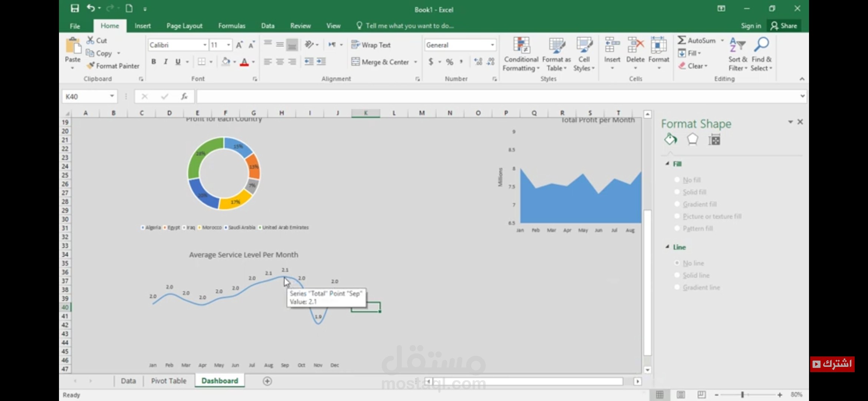Add a new sheet with the plus icon
The height and width of the screenshot is (401, 868).
point(267,381)
